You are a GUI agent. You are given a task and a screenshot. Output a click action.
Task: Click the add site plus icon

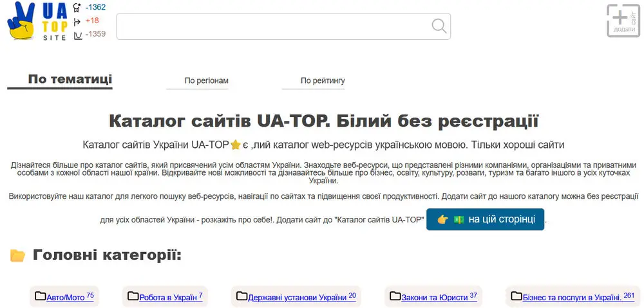pos(624,21)
